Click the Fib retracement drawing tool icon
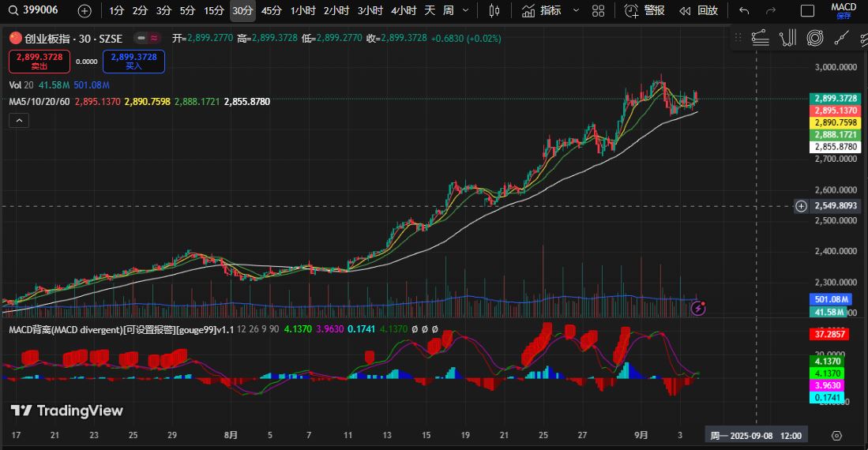868x450 pixels. pos(760,37)
